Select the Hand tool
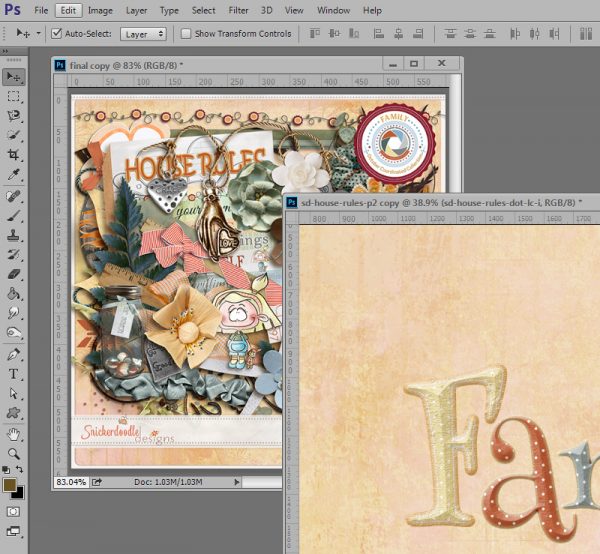This screenshot has height=554, width=600. click(x=14, y=435)
